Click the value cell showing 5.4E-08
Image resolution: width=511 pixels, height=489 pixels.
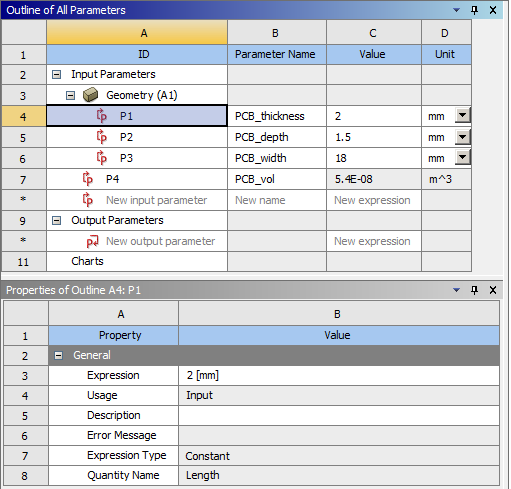coord(374,179)
